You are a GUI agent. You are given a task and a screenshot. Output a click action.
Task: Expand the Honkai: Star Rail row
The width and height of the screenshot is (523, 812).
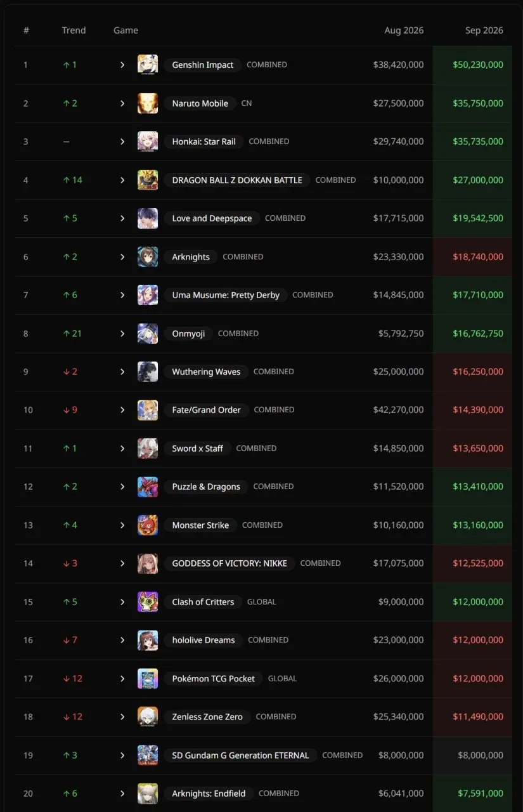[x=122, y=141]
